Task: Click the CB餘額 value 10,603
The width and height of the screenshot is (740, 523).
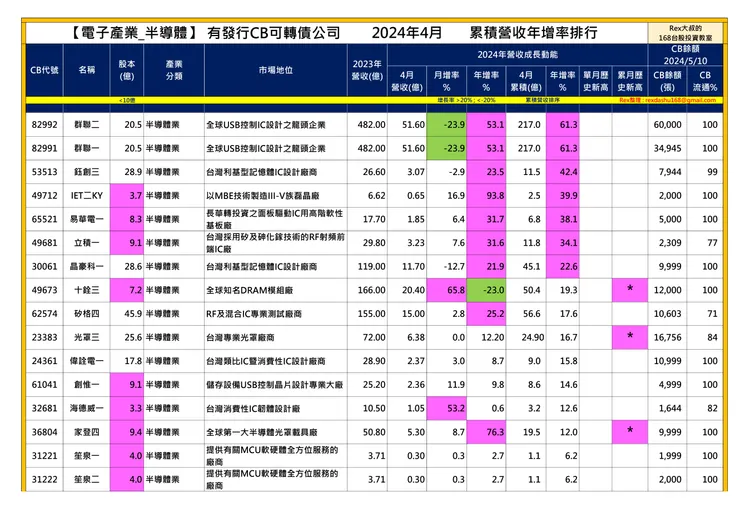Action: coord(667,313)
